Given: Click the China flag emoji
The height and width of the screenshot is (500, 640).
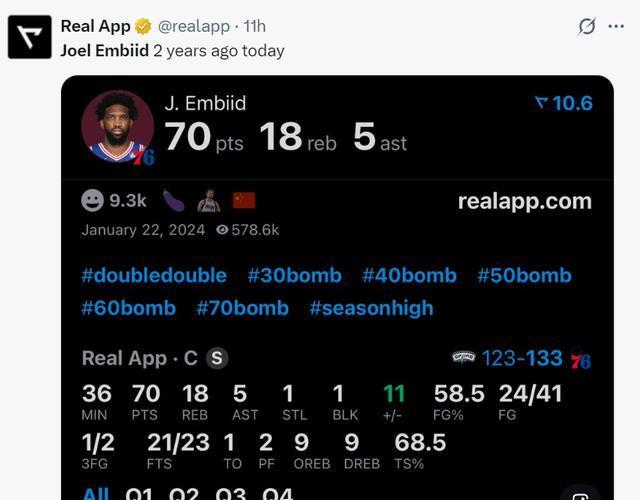Looking at the screenshot, I should (244, 200).
